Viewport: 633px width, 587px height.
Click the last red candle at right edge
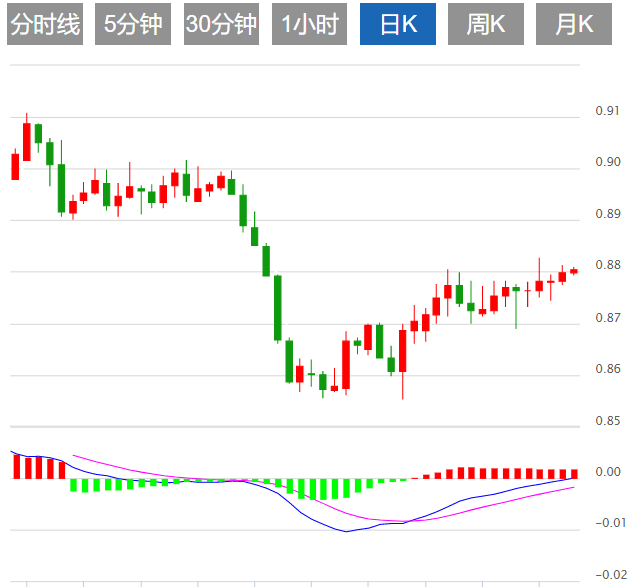[x=574, y=271]
